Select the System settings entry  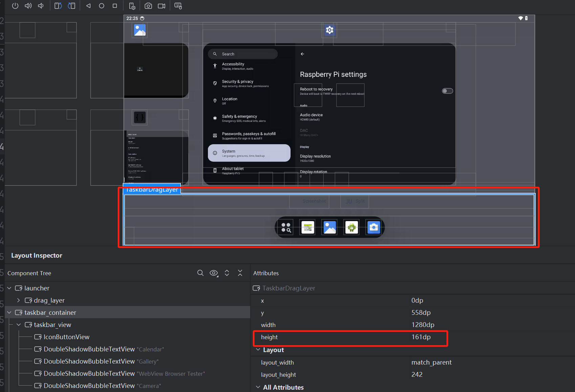[x=249, y=153]
